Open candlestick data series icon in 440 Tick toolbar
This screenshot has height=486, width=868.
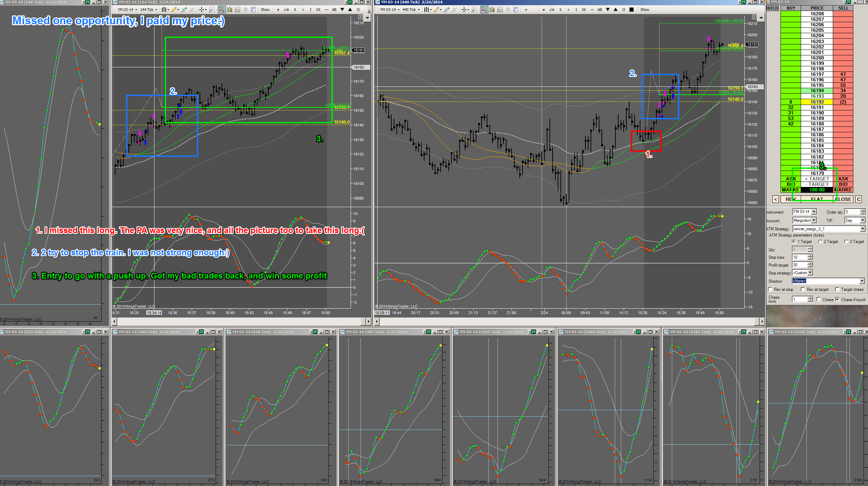(492, 10)
